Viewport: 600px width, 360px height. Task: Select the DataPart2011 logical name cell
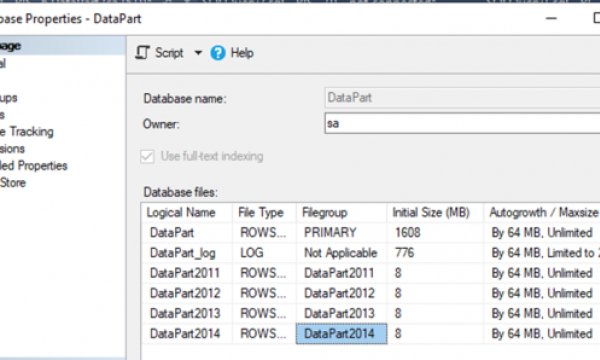[x=187, y=273]
